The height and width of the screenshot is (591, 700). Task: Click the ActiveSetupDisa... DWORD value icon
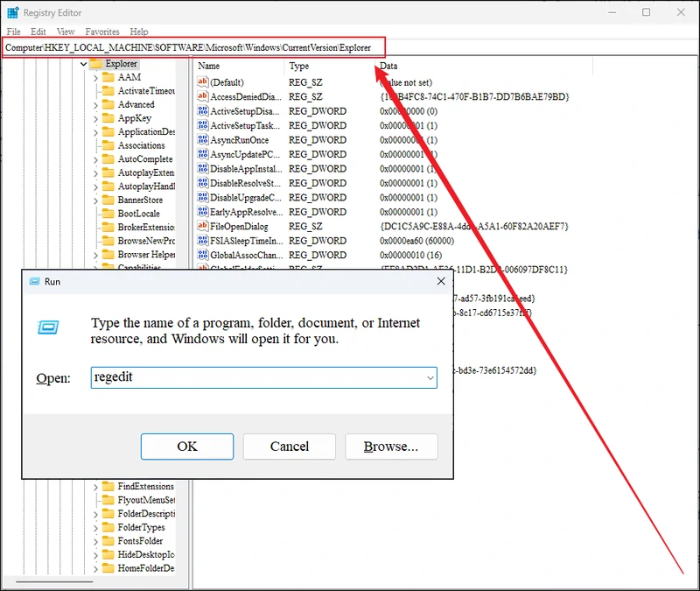coord(203,111)
